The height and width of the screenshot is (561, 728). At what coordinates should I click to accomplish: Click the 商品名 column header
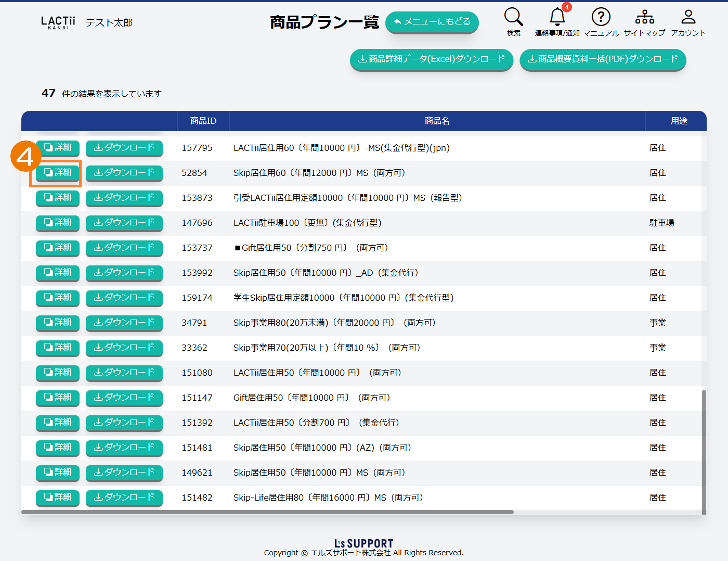437,121
